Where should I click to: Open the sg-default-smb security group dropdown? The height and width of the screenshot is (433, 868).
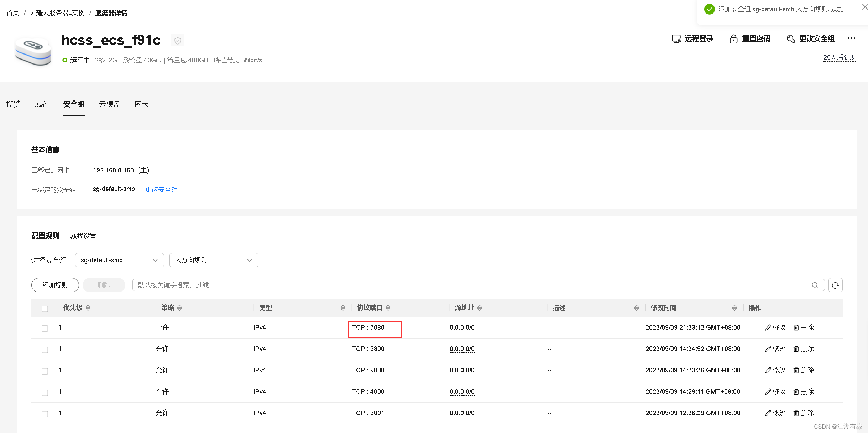(x=120, y=260)
